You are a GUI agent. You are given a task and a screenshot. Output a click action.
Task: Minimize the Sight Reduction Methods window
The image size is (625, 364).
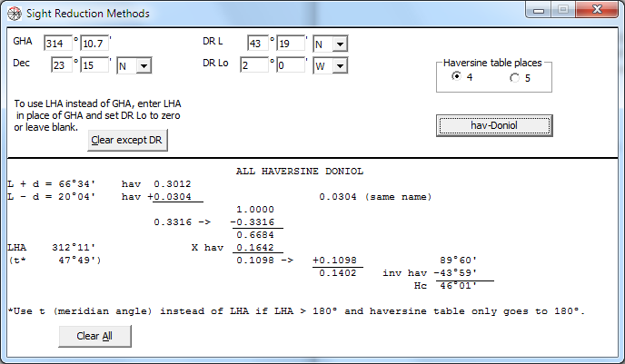pyautogui.click(x=542, y=11)
